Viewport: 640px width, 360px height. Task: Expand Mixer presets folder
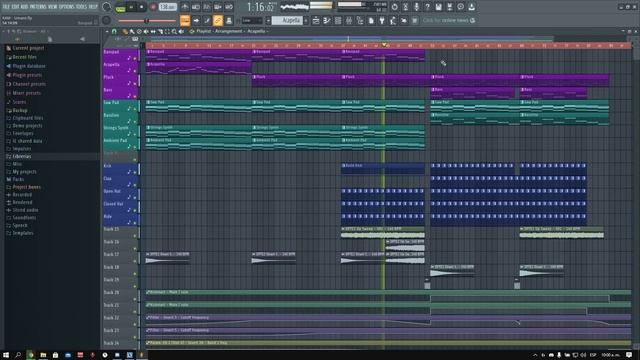(x=26, y=93)
